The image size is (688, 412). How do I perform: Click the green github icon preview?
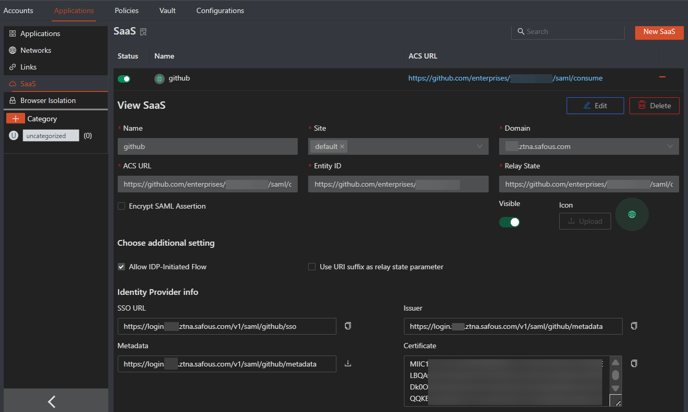[631, 215]
